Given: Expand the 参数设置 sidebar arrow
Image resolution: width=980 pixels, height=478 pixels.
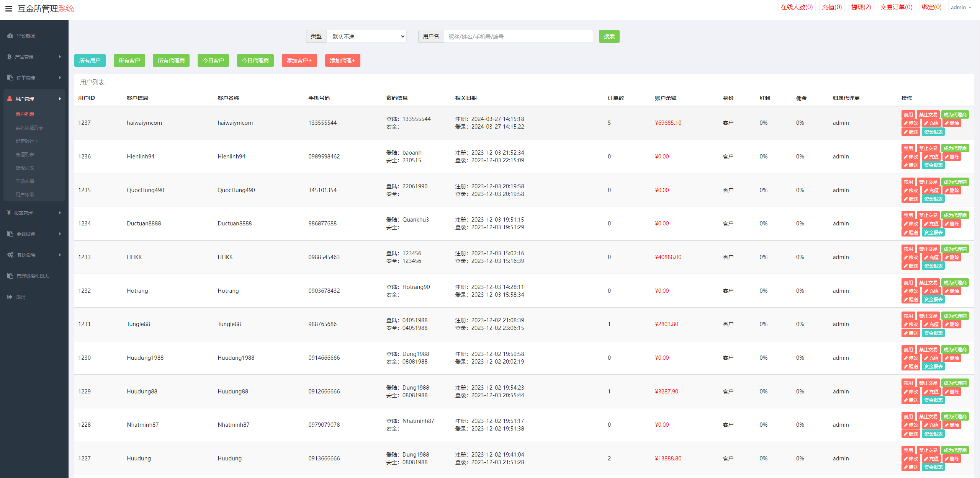Looking at the screenshot, I should pos(60,234).
